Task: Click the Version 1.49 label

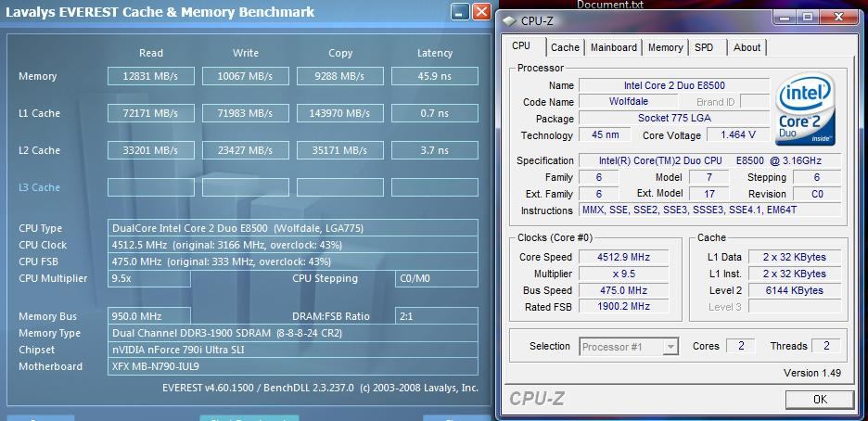Action: (812, 373)
